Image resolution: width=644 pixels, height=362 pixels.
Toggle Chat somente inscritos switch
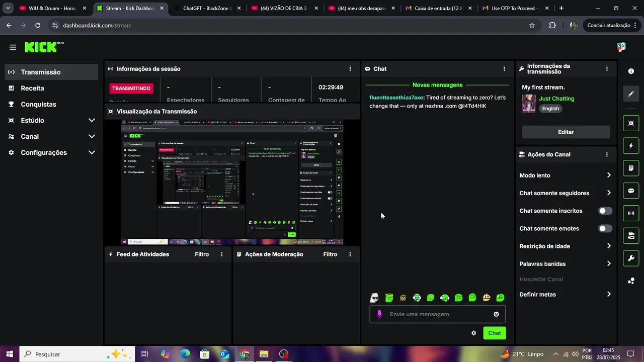pyautogui.click(x=605, y=211)
